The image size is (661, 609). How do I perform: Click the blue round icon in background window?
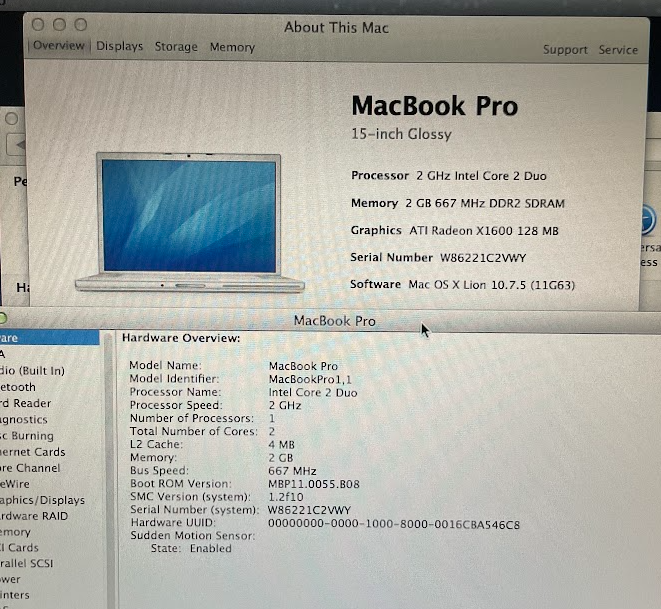point(649,220)
